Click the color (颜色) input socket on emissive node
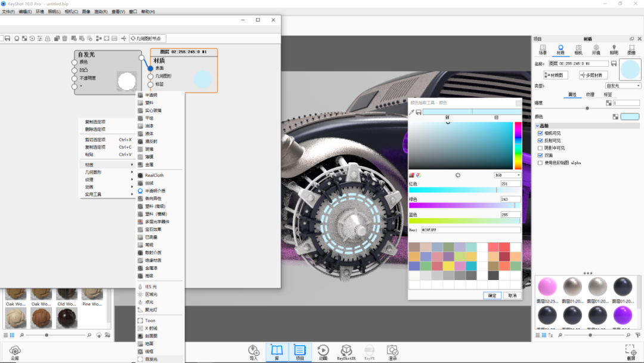The height and width of the screenshot is (363, 644). [75, 62]
